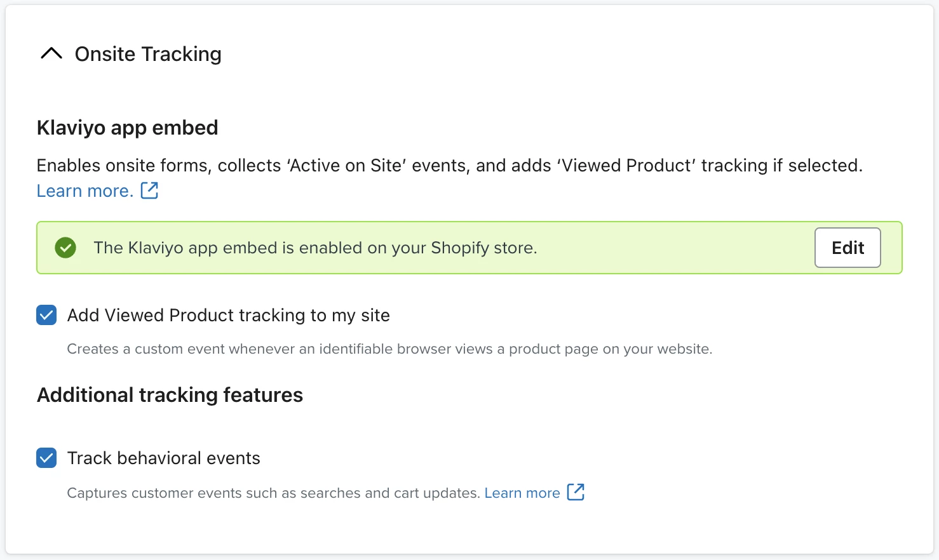The width and height of the screenshot is (939, 560).
Task: Click 'Add Viewed Product tracking to my site' label
Action: [229, 315]
